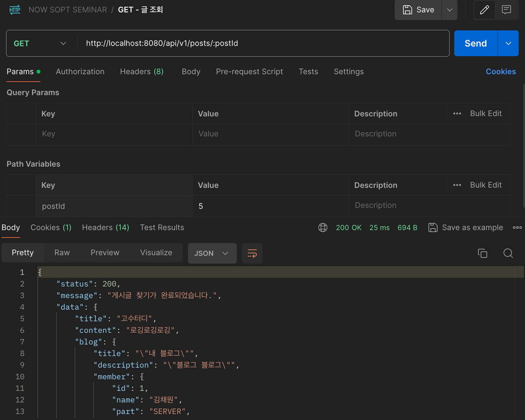Click the Save as example icon

[433, 227]
